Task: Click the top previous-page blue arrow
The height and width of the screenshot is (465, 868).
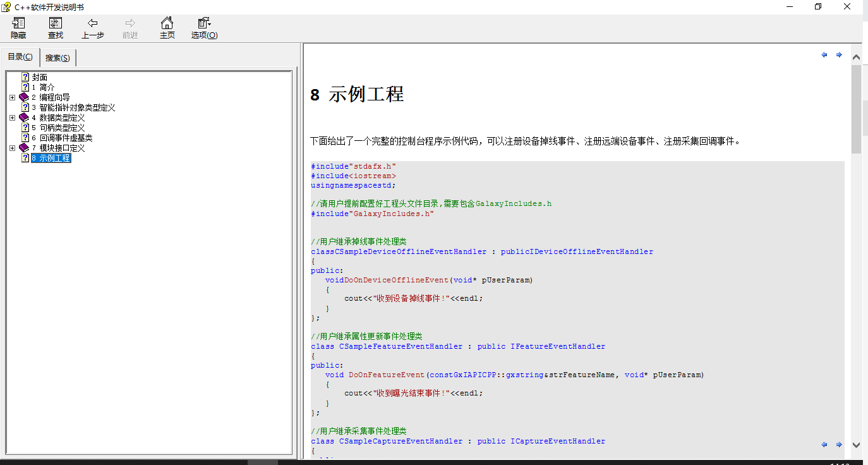Action: tap(824, 55)
